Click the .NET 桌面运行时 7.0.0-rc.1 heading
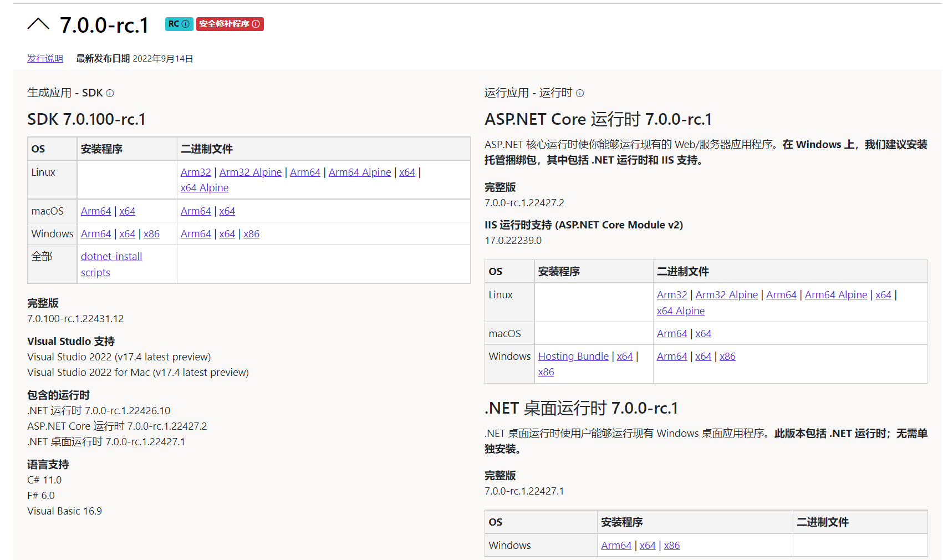This screenshot has width=943, height=560. coord(582,408)
